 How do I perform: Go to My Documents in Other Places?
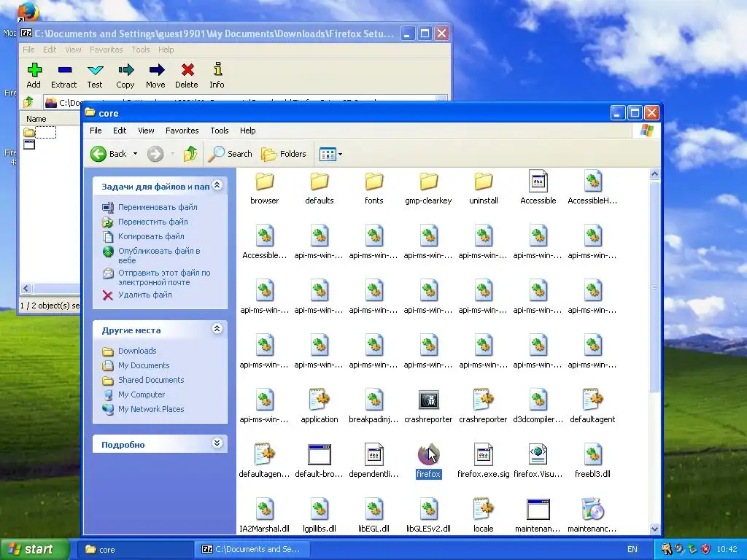144,366
